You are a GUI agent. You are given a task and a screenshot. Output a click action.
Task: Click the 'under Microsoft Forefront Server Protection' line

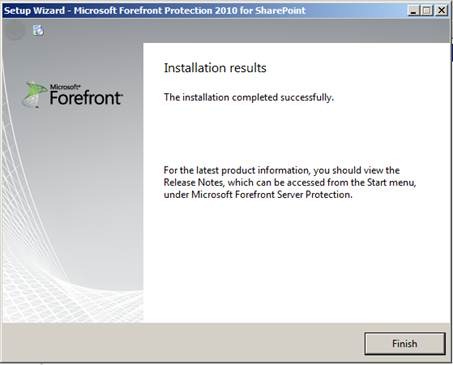pyautogui.click(x=258, y=194)
